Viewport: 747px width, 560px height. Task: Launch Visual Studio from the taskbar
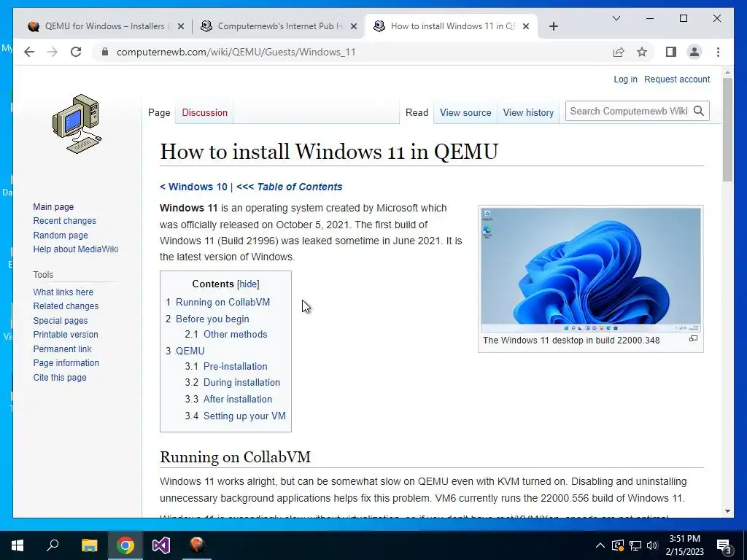tap(161, 545)
